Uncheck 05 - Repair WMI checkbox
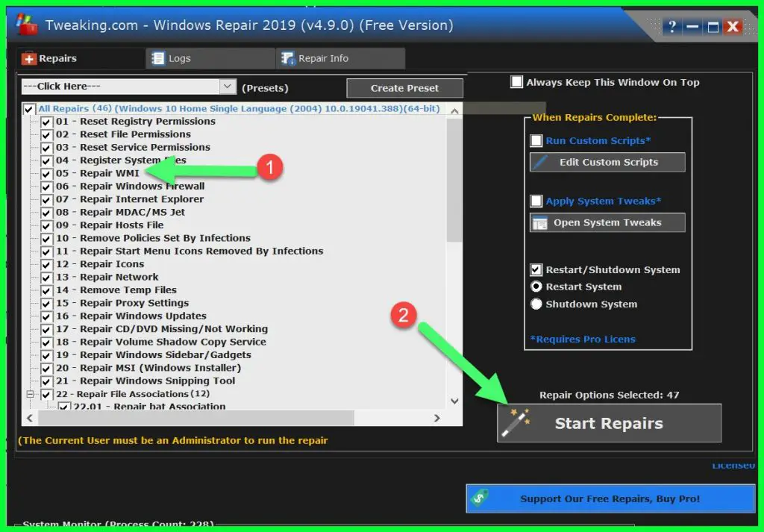 46,174
